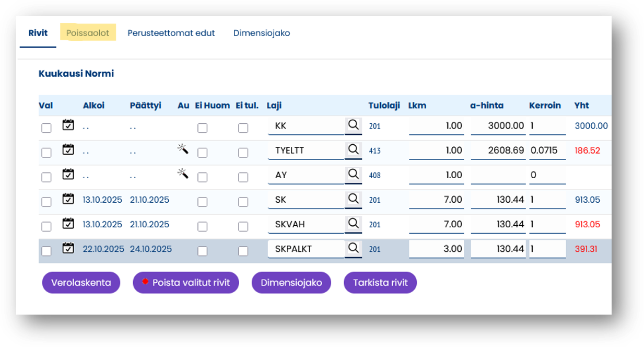This screenshot has width=644, height=347.
Task: Check the Ei tul. box for TYELTT row
Action: (x=243, y=153)
